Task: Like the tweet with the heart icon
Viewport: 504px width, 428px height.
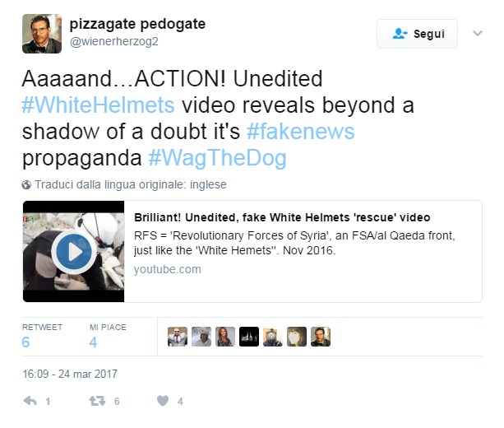Action: click(163, 401)
